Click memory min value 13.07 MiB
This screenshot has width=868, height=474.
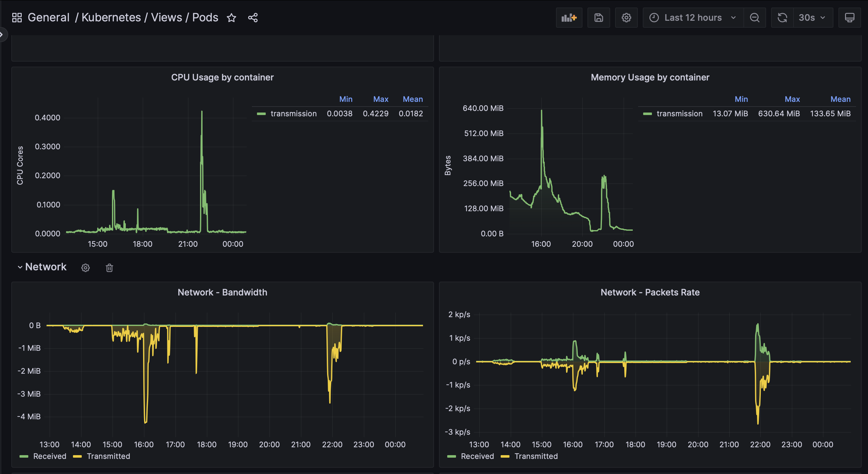click(730, 113)
